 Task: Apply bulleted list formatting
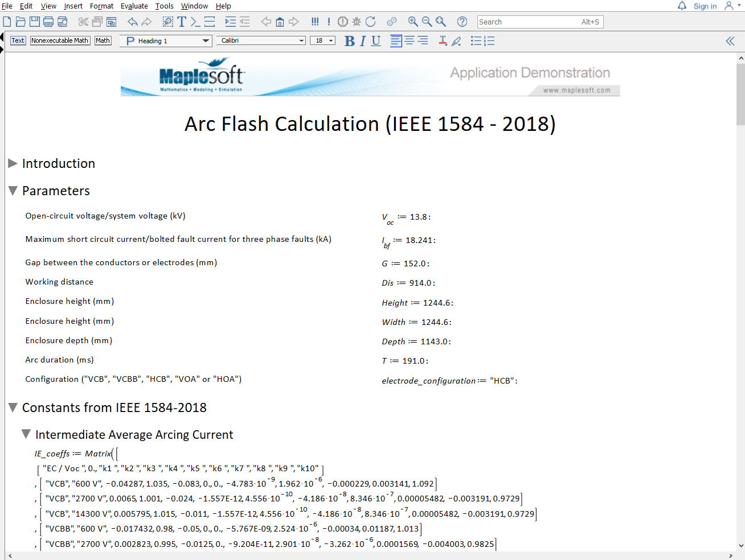tap(476, 41)
